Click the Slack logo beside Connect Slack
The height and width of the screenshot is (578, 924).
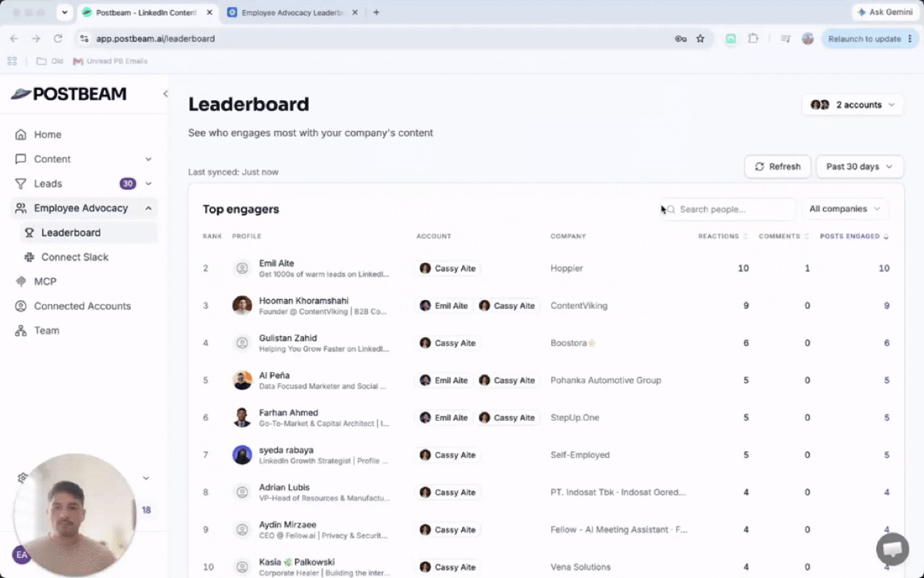pyautogui.click(x=29, y=257)
